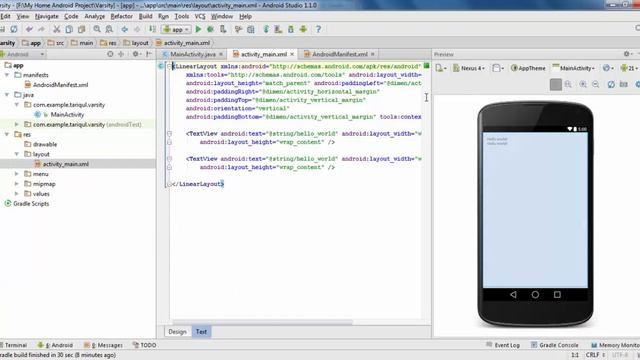Viewport: 640px width, 360px height.
Task: Open the orientation dropdown in Preview
Action: pos(498,68)
